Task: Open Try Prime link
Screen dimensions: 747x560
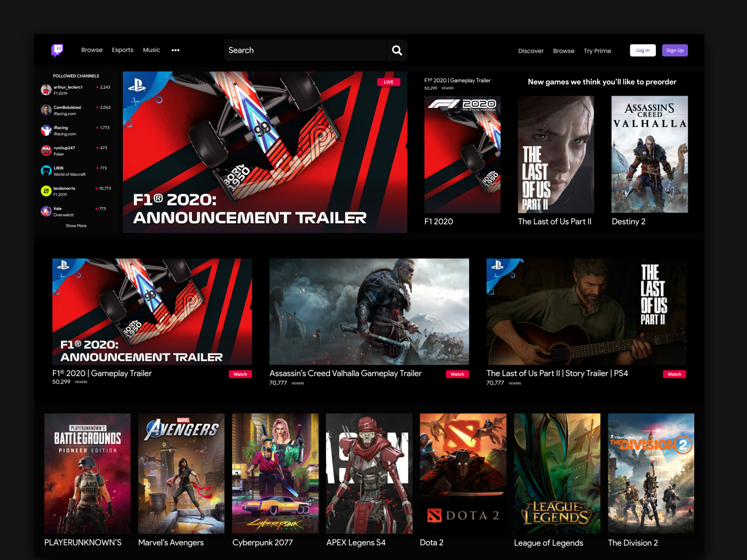Action: 597,51
